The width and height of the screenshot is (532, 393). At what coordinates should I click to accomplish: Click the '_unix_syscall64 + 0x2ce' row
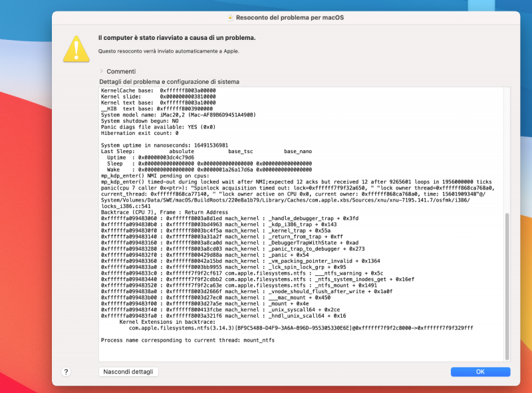(221, 310)
